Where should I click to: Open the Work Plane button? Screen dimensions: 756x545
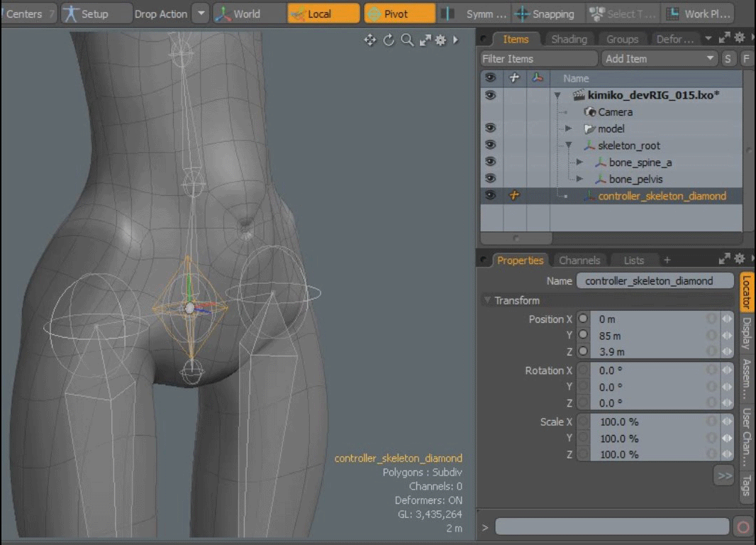pos(698,13)
